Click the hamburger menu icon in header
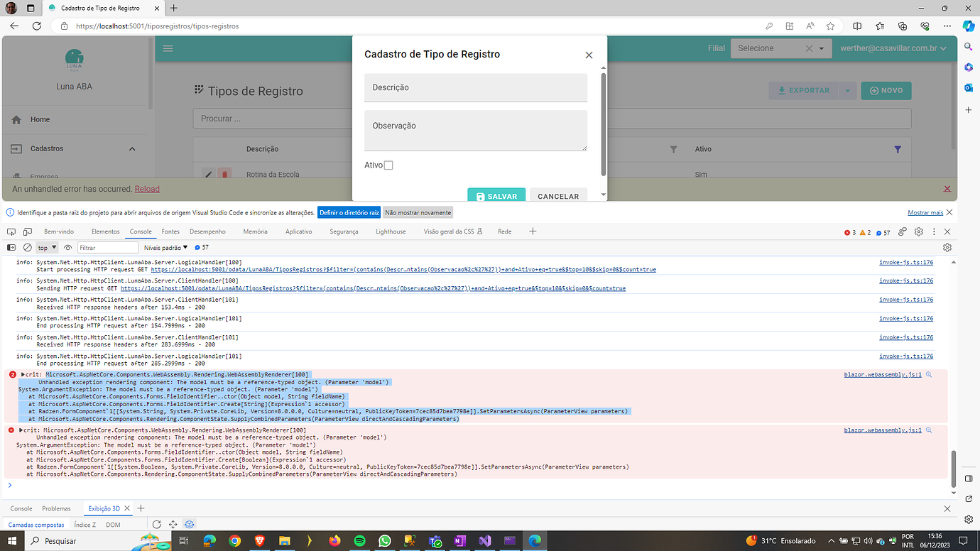Viewport: 980px width, 551px height. point(168,48)
